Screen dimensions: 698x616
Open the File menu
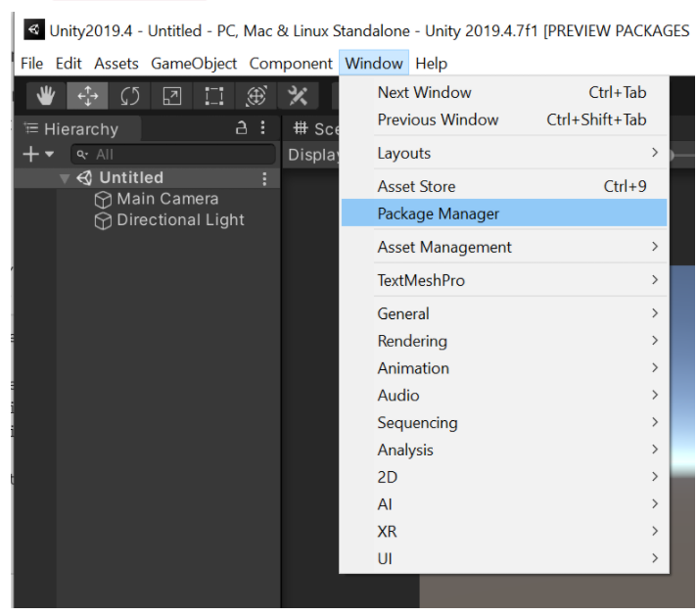(x=31, y=64)
